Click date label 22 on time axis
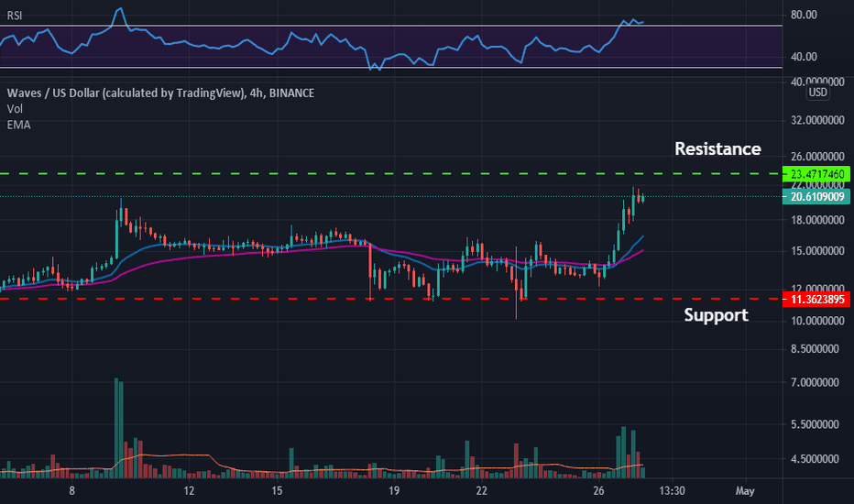The width and height of the screenshot is (854, 504). pyautogui.click(x=481, y=491)
